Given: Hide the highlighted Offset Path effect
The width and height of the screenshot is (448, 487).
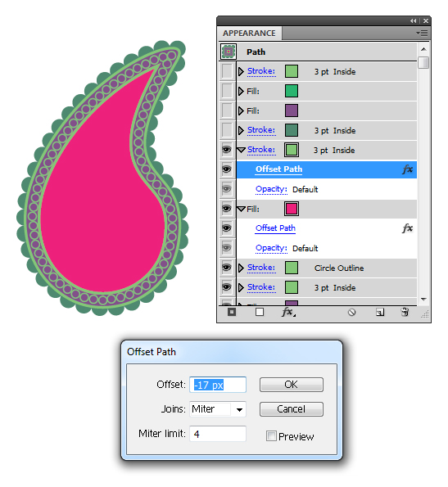Looking at the screenshot, I should pyautogui.click(x=227, y=169).
